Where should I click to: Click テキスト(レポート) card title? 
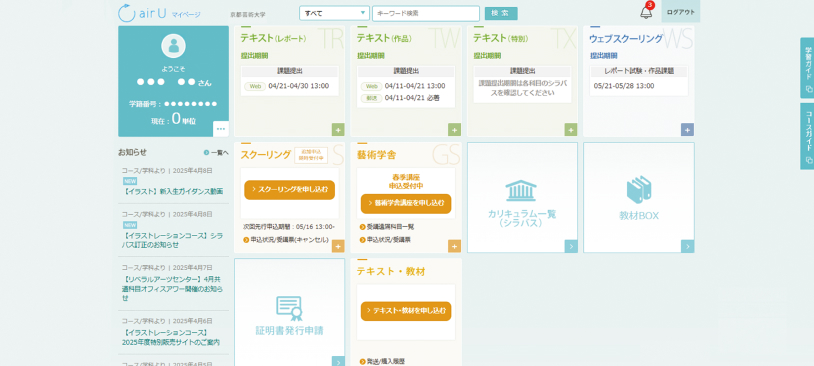[273, 38]
